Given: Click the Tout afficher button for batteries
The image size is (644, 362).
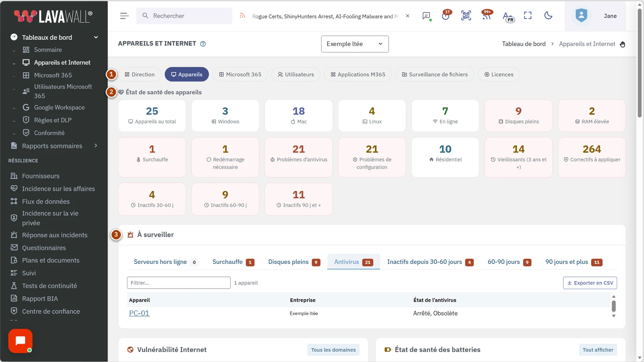Looking at the screenshot, I should (x=598, y=350).
